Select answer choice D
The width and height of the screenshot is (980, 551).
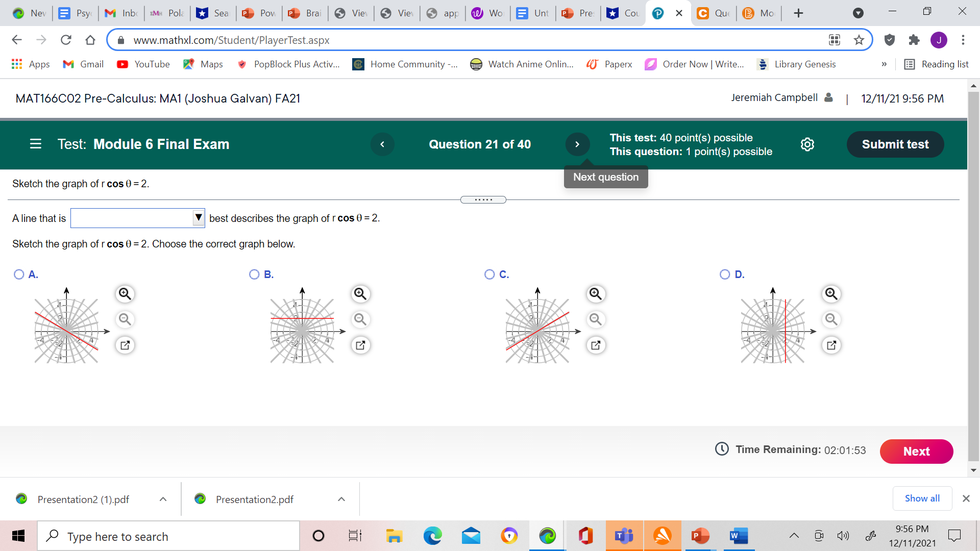(x=725, y=274)
